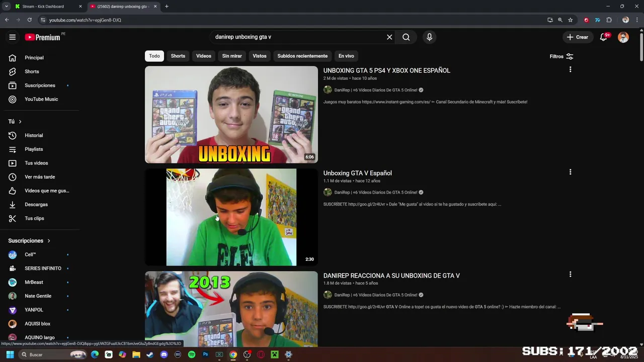The height and width of the screenshot is (362, 644).
Task: Open DANIREP REACCIONA A SU UNBOXING title
Action: pyautogui.click(x=391, y=276)
